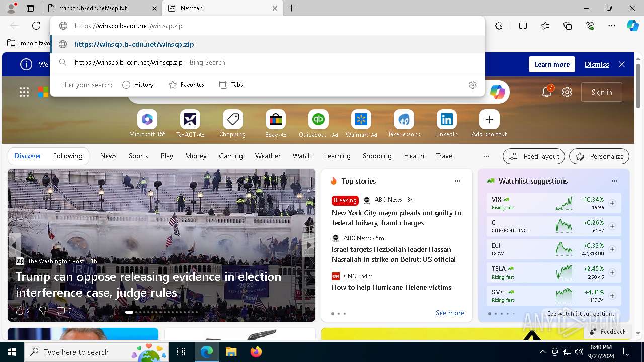Add VIX to watchlist
This screenshot has height=362, width=644.
pos(612,203)
